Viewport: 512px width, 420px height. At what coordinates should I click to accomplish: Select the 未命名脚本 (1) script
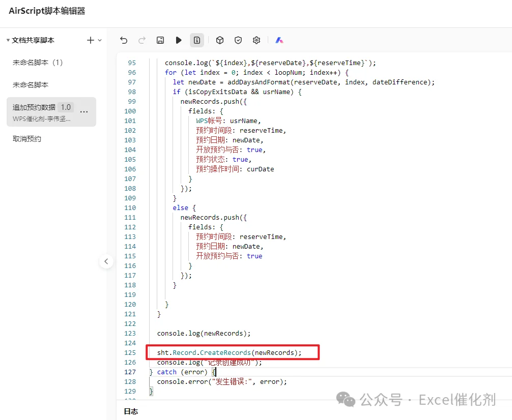38,63
